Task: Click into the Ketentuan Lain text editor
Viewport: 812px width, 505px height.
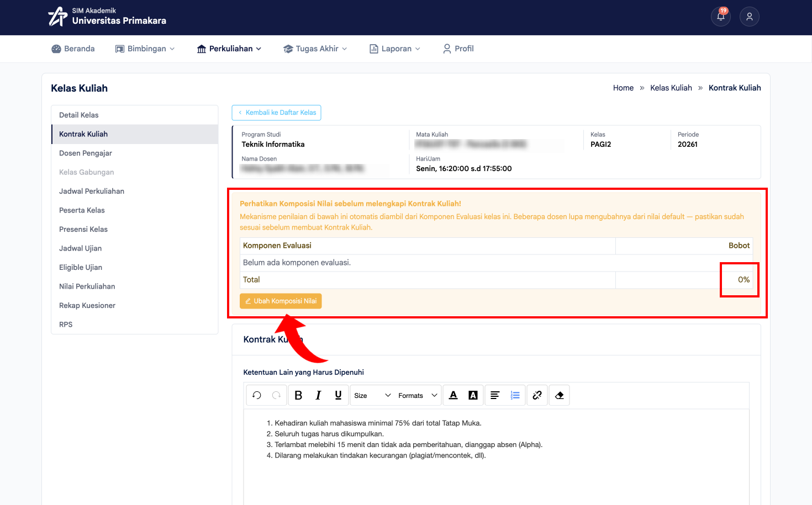Action: pyautogui.click(x=496, y=457)
